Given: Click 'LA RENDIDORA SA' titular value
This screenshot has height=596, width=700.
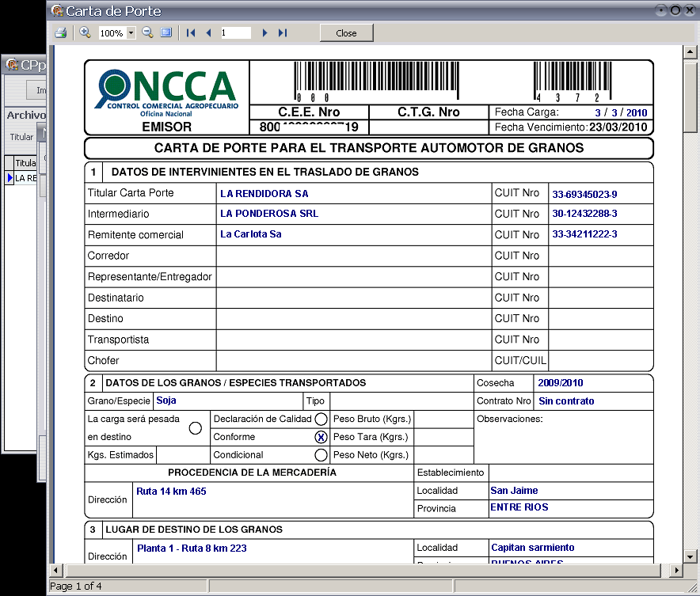Looking at the screenshot, I should pyautogui.click(x=264, y=194).
